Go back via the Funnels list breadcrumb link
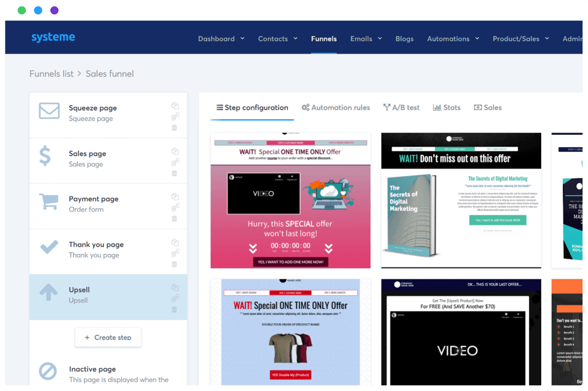588x391 pixels. [51, 73]
